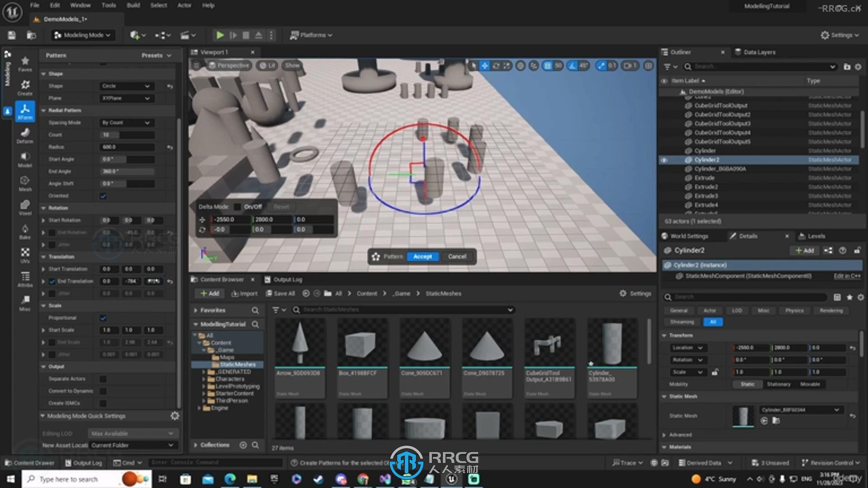
Task: Click Import in Content Browser
Action: (244, 294)
